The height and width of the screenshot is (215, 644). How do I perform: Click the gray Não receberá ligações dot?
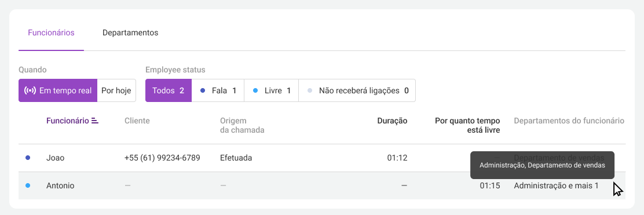[x=310, y=90]
